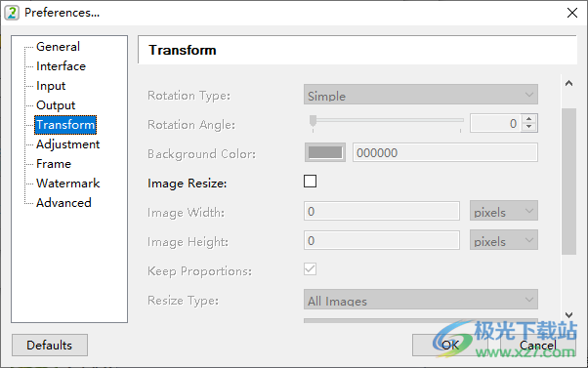Click the Defaults button
The width and height of the screenshot is (588, 368).
(x=50, y=346)
